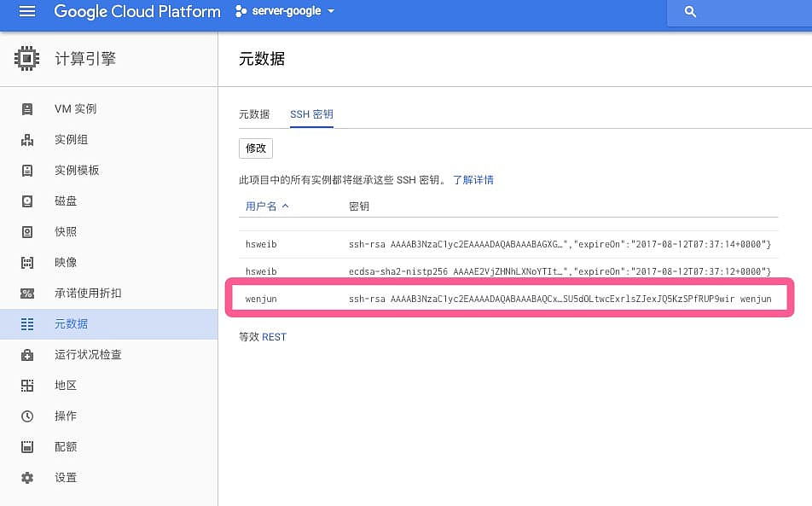
Task: Click the 修改 edit button
Action: tap(256, 148)
